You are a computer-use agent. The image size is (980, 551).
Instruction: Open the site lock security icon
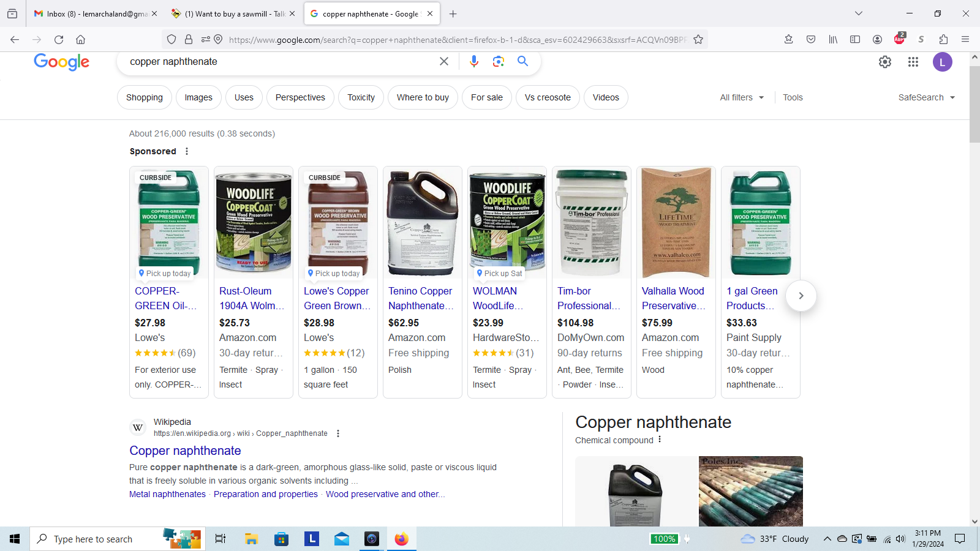(189, 39)
